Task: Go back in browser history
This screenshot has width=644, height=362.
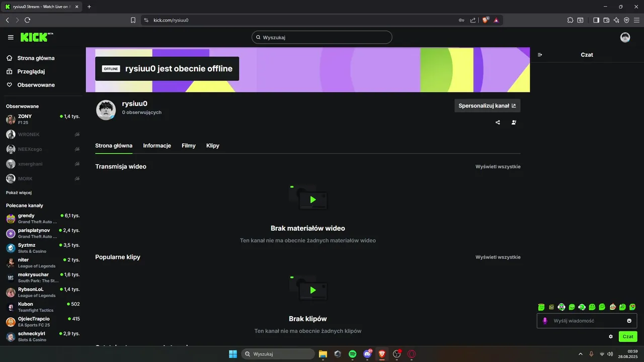Action: 7,20
